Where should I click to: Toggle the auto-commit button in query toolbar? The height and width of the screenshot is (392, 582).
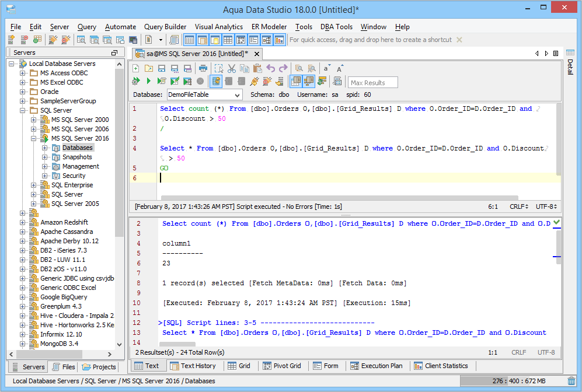tap(215, 81)
